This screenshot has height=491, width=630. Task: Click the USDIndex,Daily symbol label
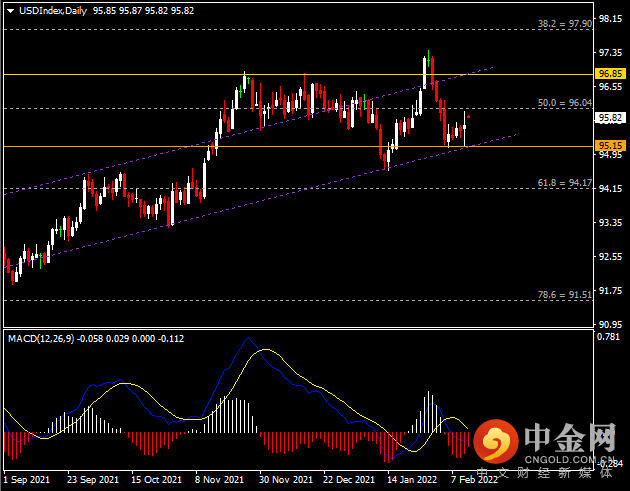click(x=53, y=11)
